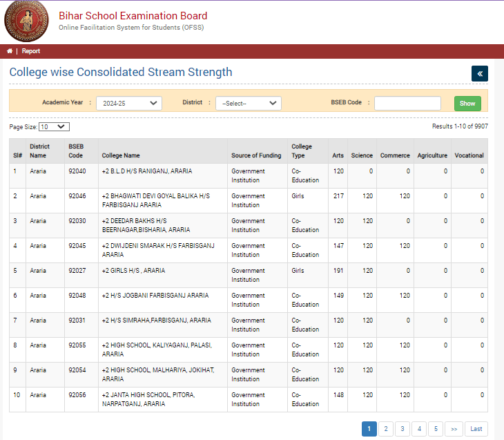The height and width of the screenshot is (440, 504).
Task: Click the Bihar School Examination Board logo
Action: (27, 22)
